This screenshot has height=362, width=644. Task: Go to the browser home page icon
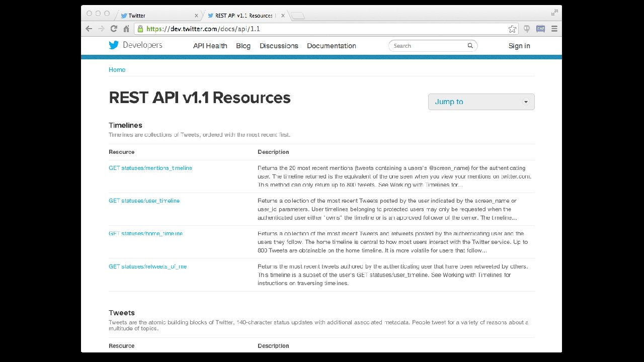pyautogui.click(x=126, y=29)
